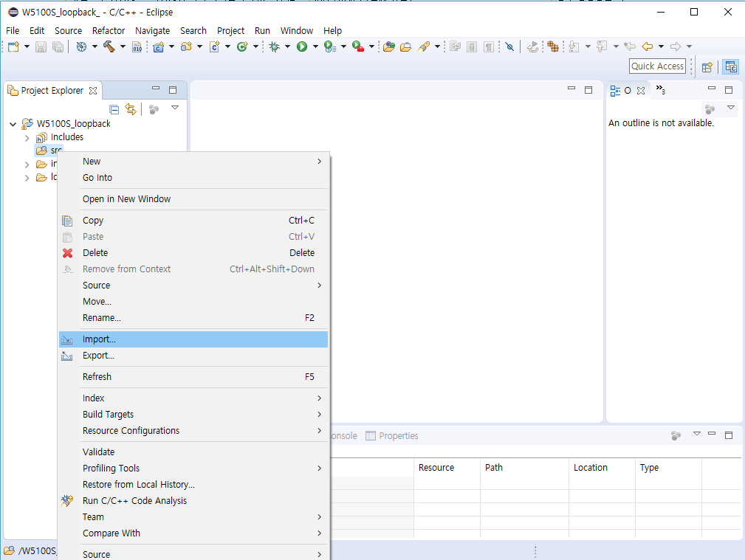745x560 pixels.
Task: Toggle Link with Editor in Project Explorer
Action: [x=131, y=110]
